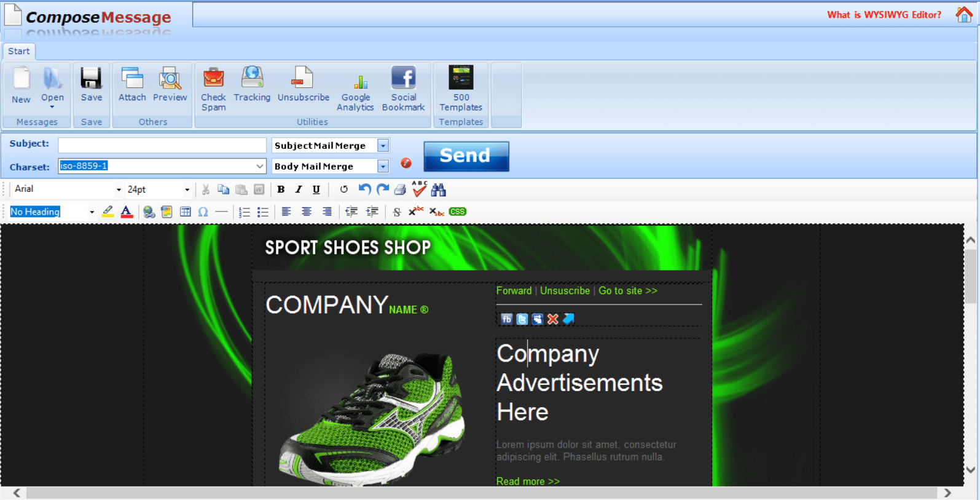
Task: Click the Send button
Action: [x=466, y=156]
